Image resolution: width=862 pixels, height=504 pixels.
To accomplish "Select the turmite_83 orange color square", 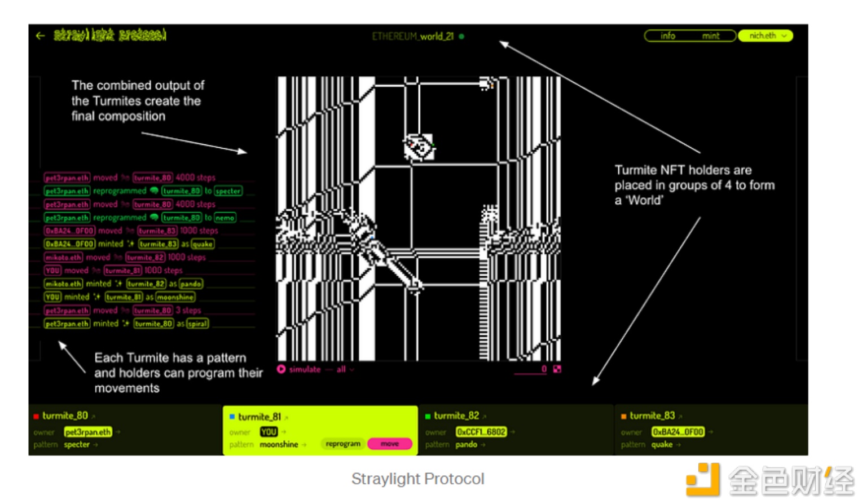I will click(624, 417).
